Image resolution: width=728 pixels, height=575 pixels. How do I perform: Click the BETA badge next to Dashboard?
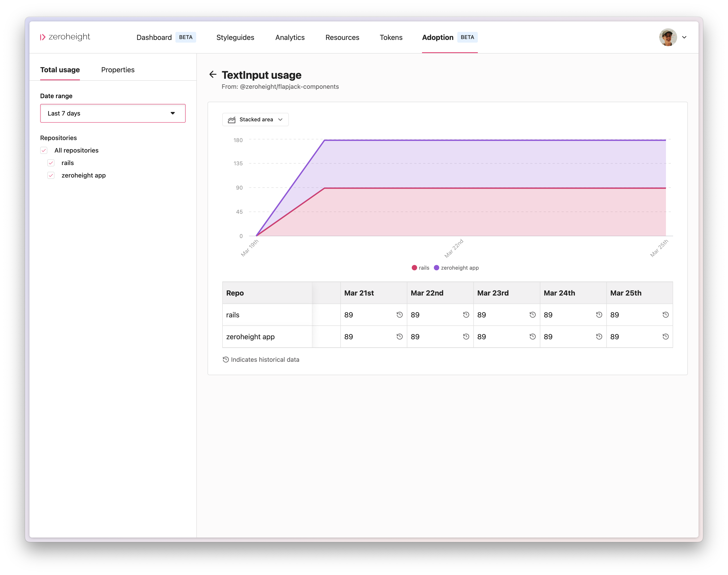[x=186, y=37]
